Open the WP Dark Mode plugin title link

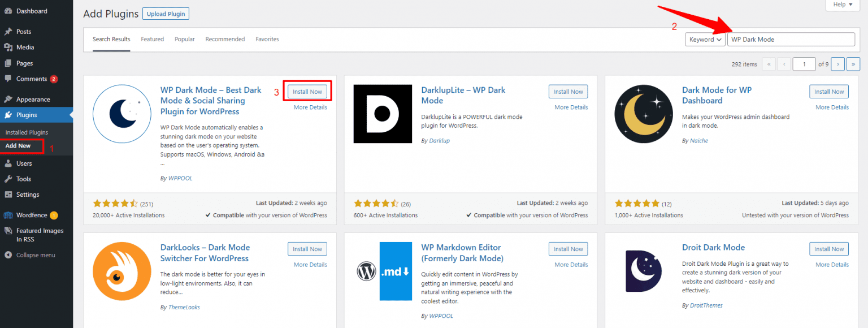211,101
